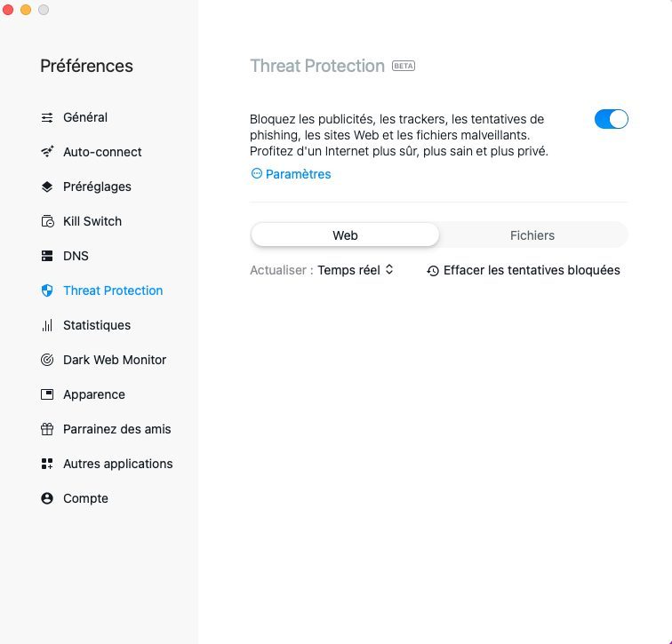
Task: Click the Apparence window icon
Action: [x=47, y=394]
